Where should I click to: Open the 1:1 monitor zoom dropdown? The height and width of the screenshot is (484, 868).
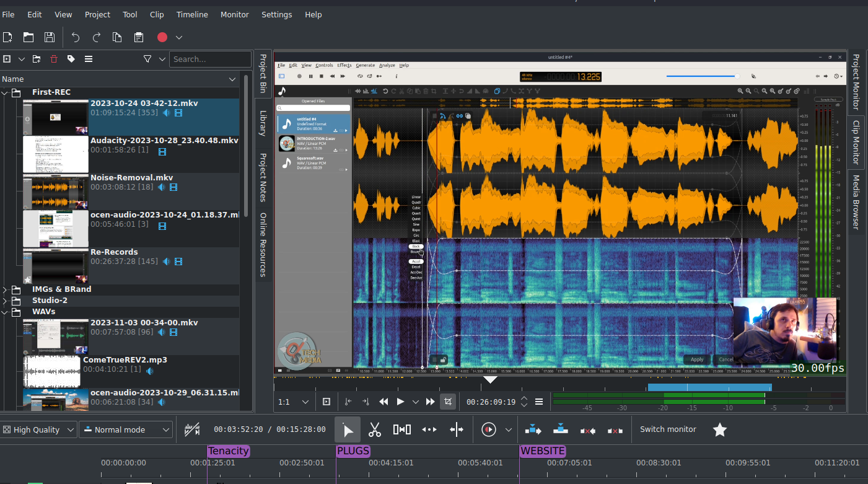click(x=293, y=402)
